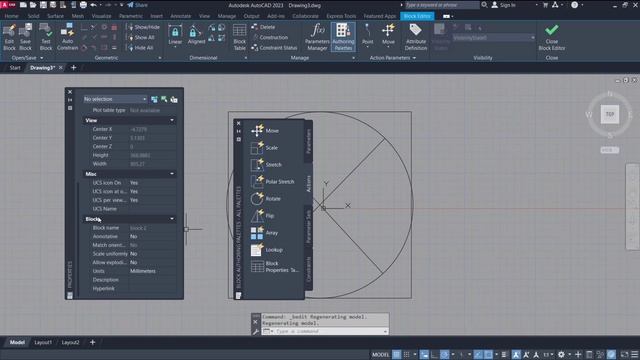640x360 pixels.
Task: Open the Attribute Definition tool
Action: click(x=416, y=37)
